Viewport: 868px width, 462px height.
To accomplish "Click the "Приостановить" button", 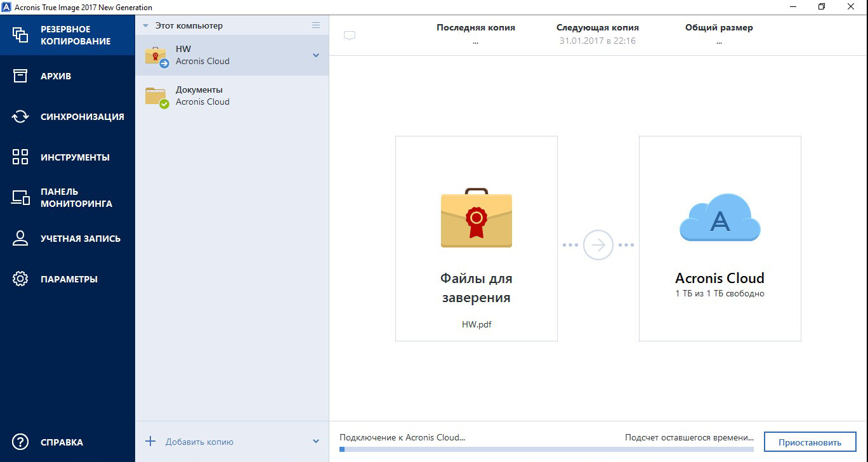I will 810,442.
